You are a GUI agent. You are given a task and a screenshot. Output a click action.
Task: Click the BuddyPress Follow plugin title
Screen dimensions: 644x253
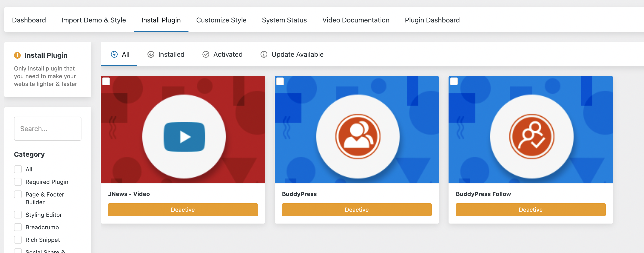[483, 194]
